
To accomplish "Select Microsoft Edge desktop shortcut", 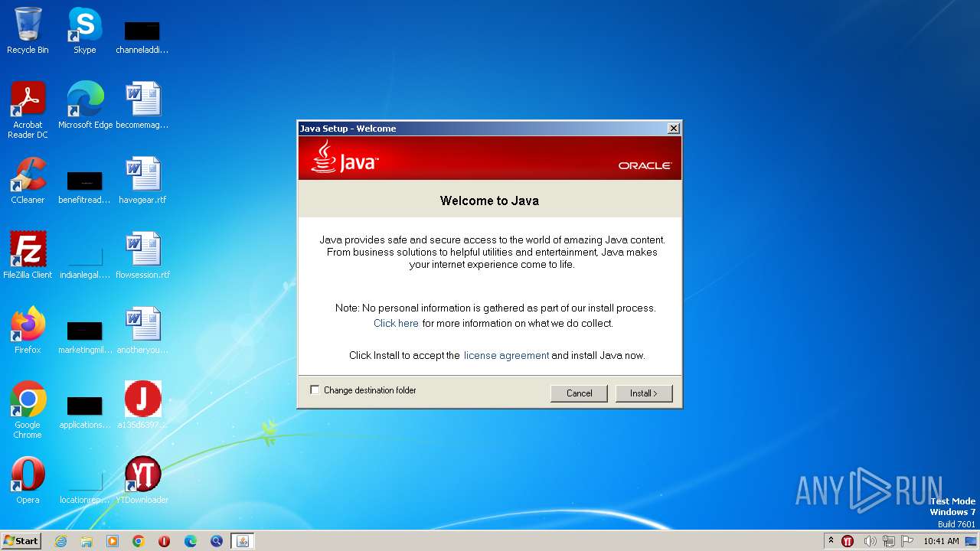I will [85, 106].
